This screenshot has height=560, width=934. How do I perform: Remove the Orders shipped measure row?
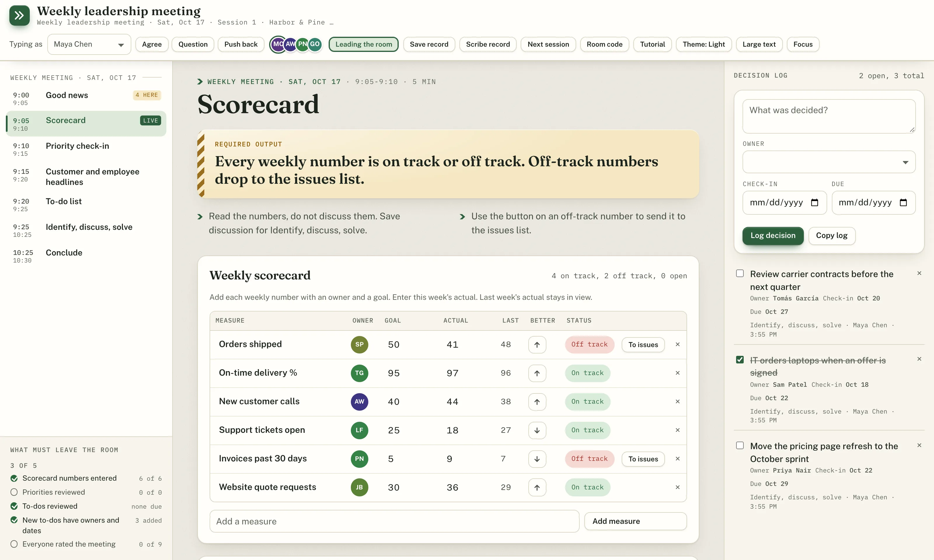click(x=678, y=344)
